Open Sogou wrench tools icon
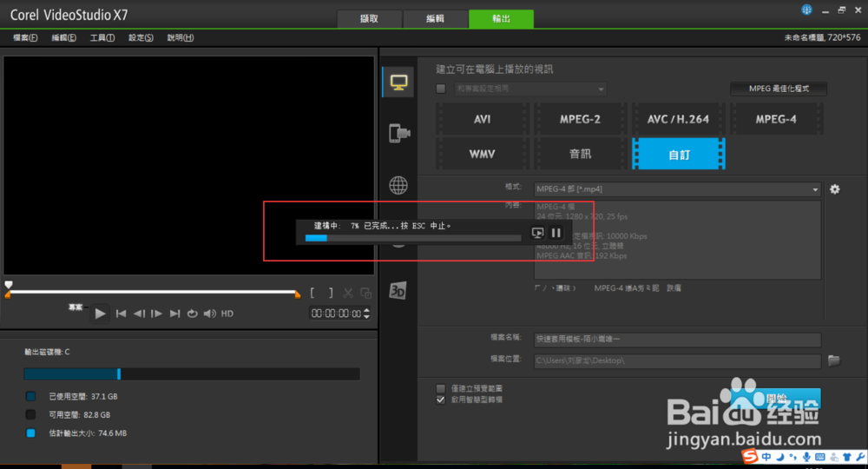The height and width of the screenshot is (469, 868). point(860,457)
